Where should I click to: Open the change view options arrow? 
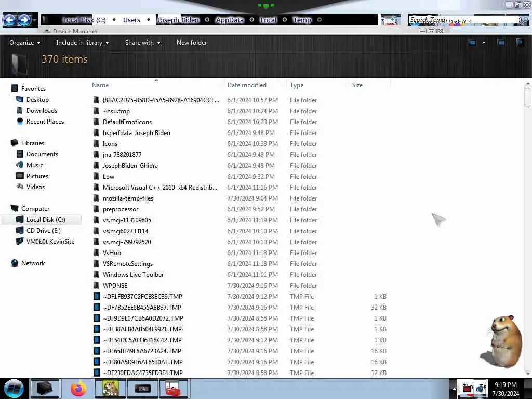tap(484, 43)
